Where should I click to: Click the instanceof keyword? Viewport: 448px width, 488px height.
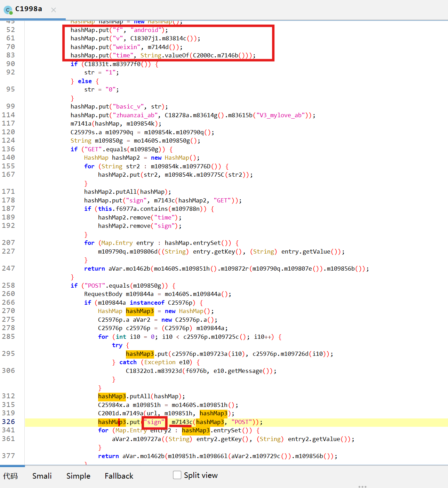147,303
